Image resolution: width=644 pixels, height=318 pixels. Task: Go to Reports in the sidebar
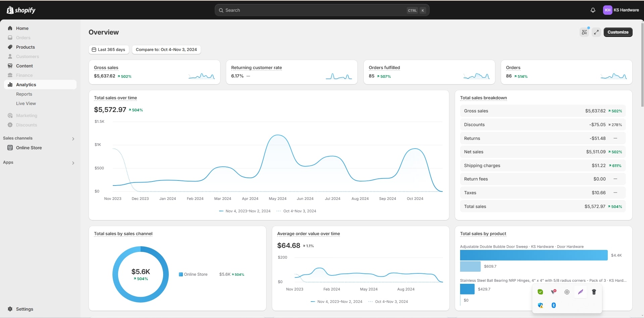(x=24, y=94)
